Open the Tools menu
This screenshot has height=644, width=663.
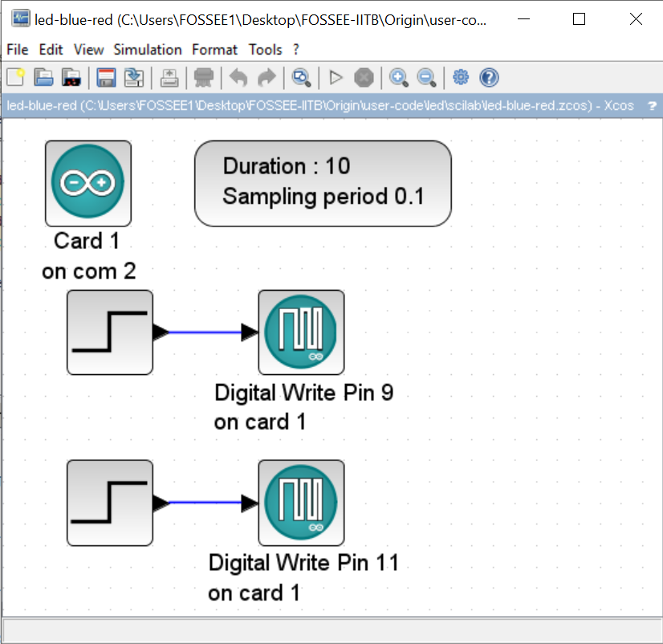[265, 50]
